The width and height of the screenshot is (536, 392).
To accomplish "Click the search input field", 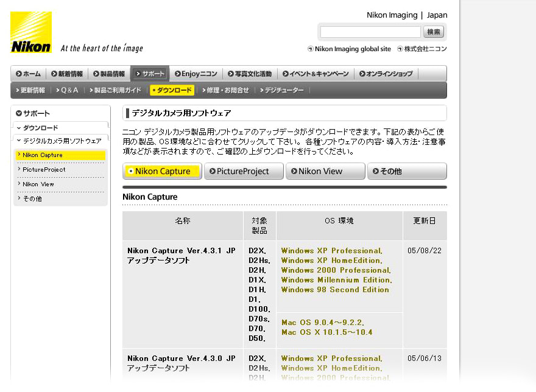I will tap(370, 32).
